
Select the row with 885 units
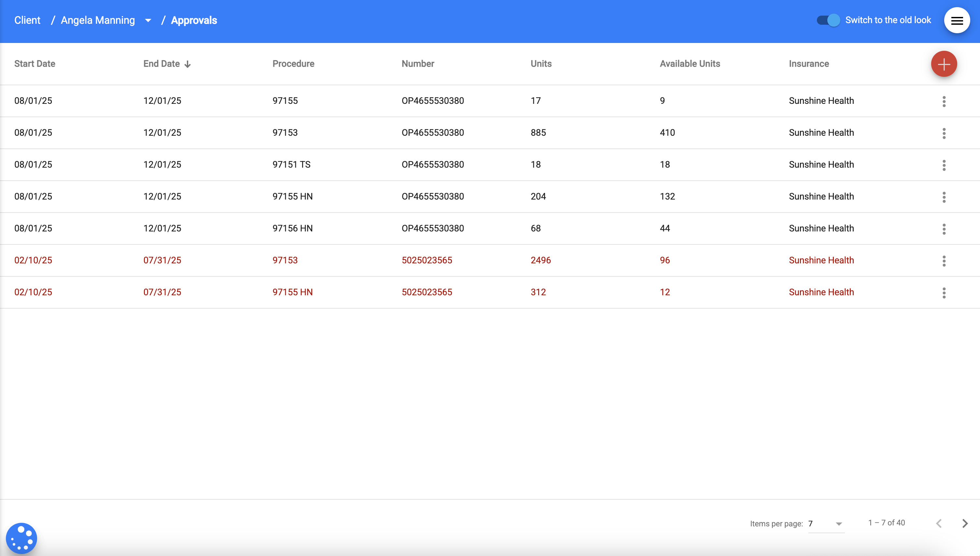(538, 132)
